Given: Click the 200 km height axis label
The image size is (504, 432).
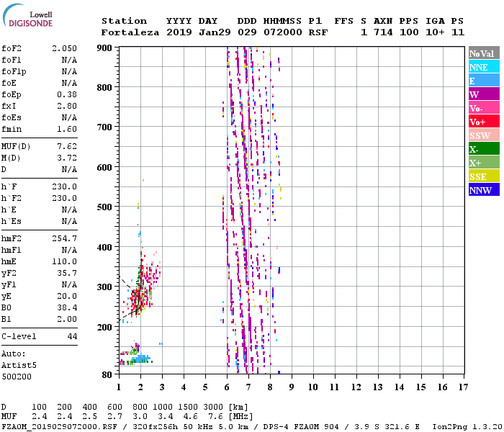Looking at the screenshot, I should 104,328.
